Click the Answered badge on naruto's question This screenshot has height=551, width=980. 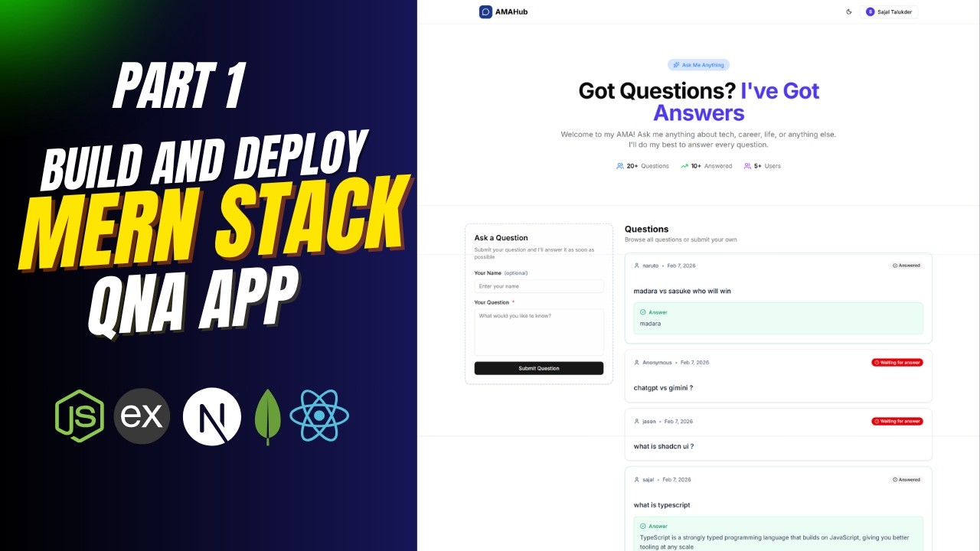click(906, 266)
